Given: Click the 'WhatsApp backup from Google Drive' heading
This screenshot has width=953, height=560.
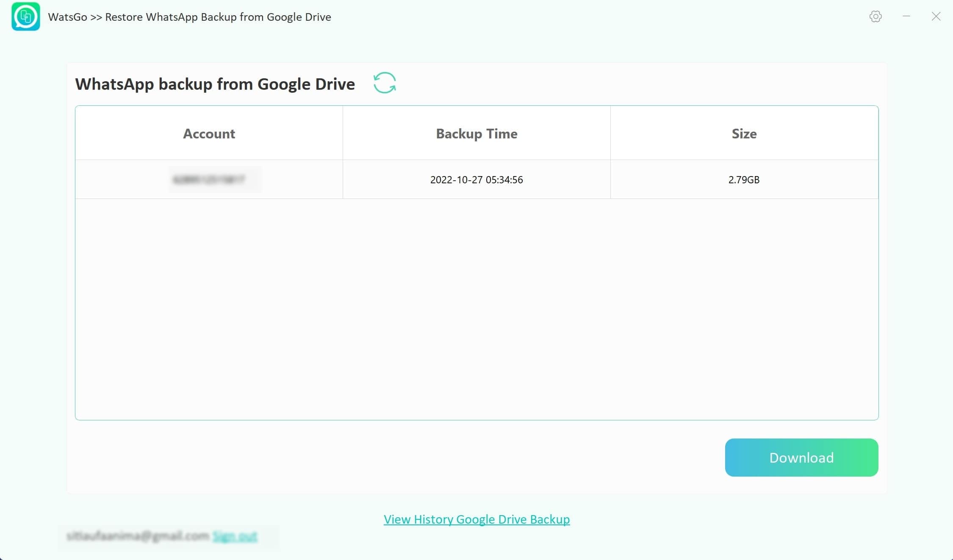Looking at the screenshot, I should point(215,84).
